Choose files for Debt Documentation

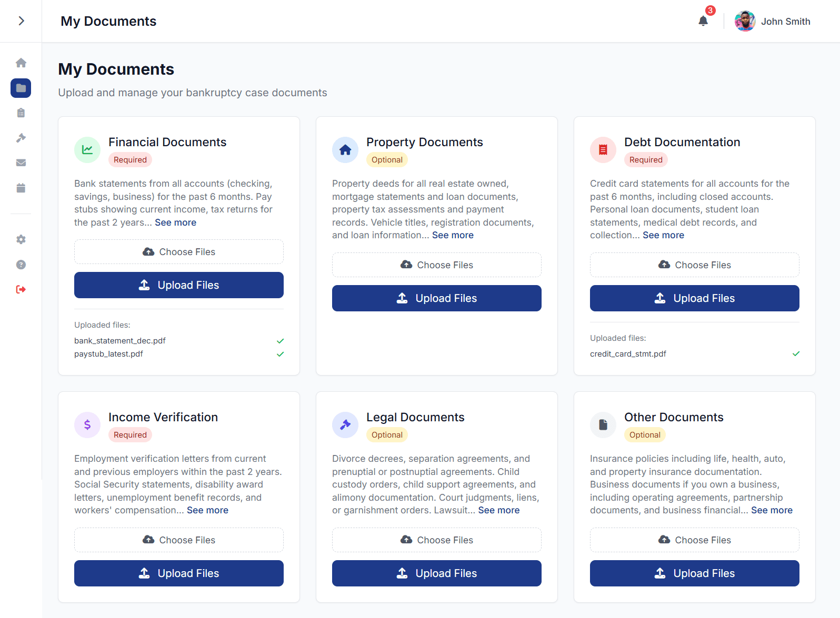695,265
